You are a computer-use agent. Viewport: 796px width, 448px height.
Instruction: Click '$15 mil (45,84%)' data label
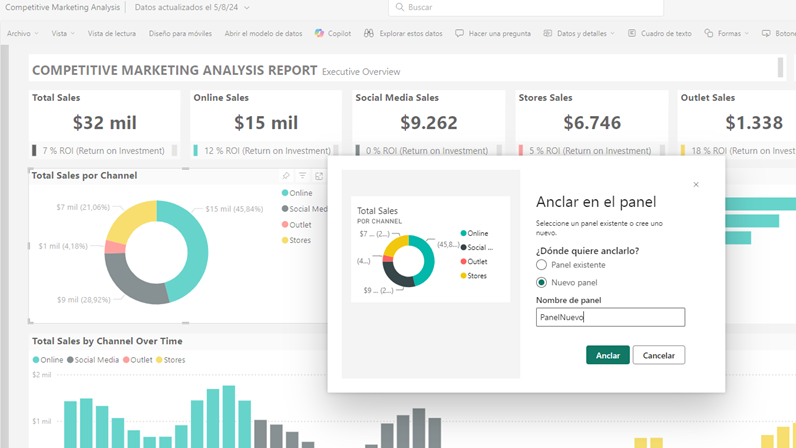[234, 209]
